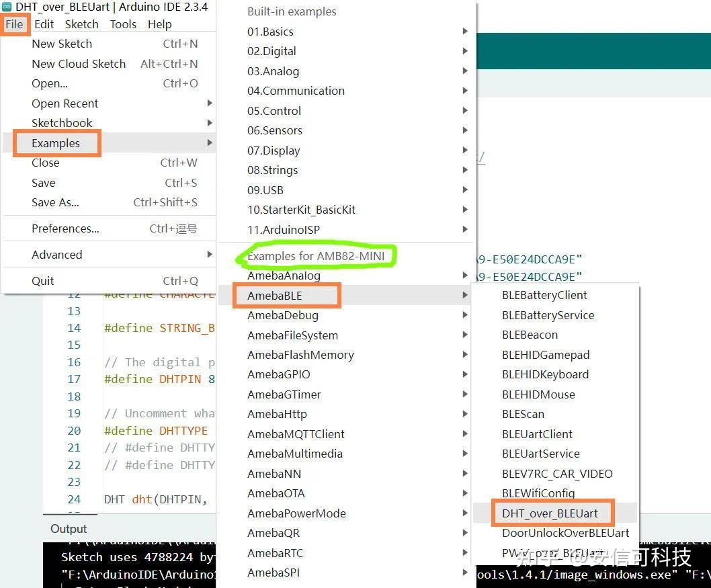The height and width of the screenshot is (588, 711).
Task: Open the BLEHIDGamepad example
Action: [555, 355]
